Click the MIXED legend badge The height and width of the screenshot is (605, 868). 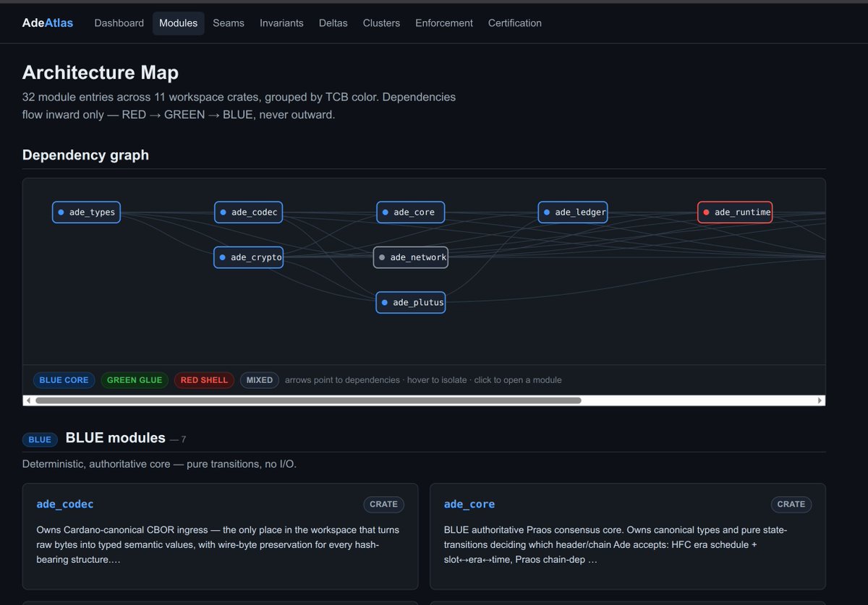click(259, 380)
